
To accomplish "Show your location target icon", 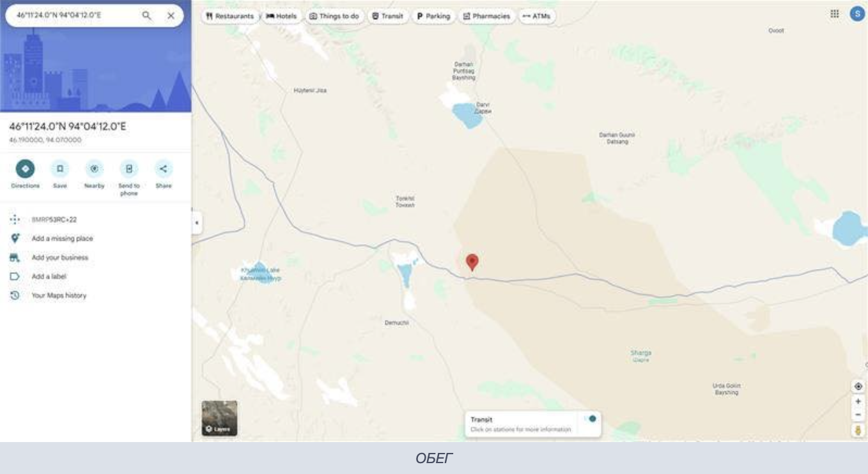I will click(858, 386).
